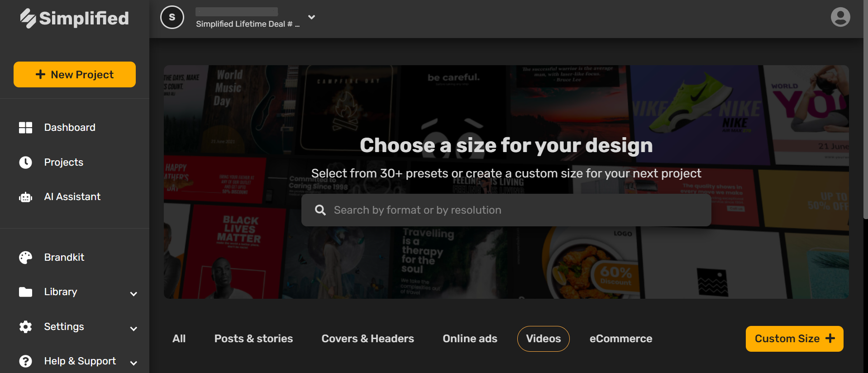
Task: Select the All category tab
Action: 179,339
